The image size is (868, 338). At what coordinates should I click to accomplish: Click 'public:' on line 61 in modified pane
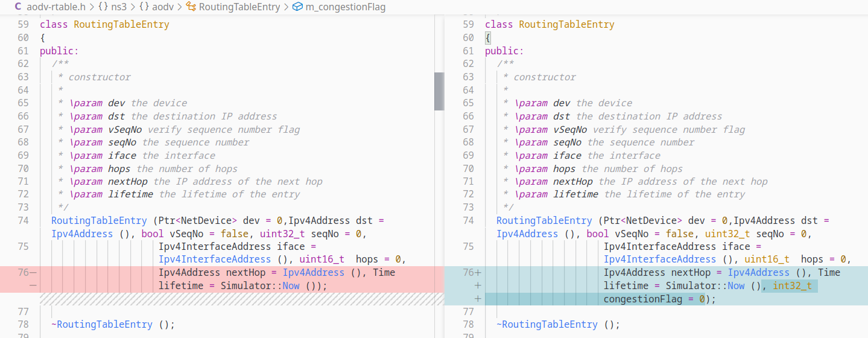(504, 51)
